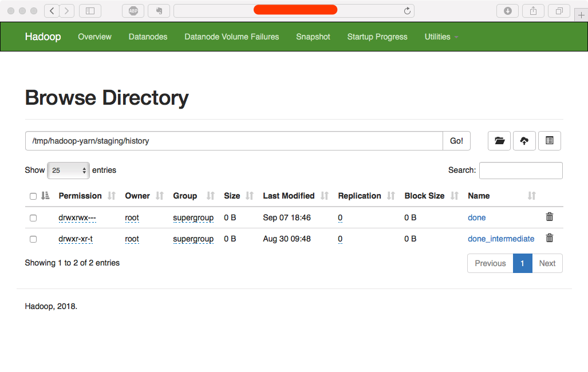Image resolution: width=588 pixels, height=372 pixels.
Task: Open the Datanodes tab
Action: click(x=148, y=37)
